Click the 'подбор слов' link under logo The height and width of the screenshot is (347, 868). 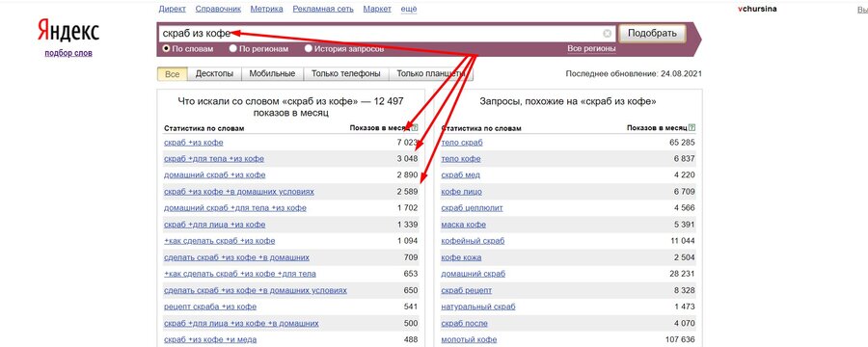coord(68,53)
